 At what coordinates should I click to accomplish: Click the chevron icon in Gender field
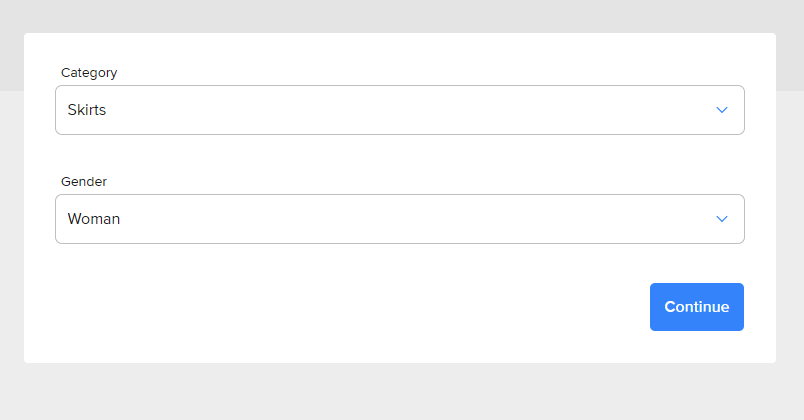[x=721, y=219]
